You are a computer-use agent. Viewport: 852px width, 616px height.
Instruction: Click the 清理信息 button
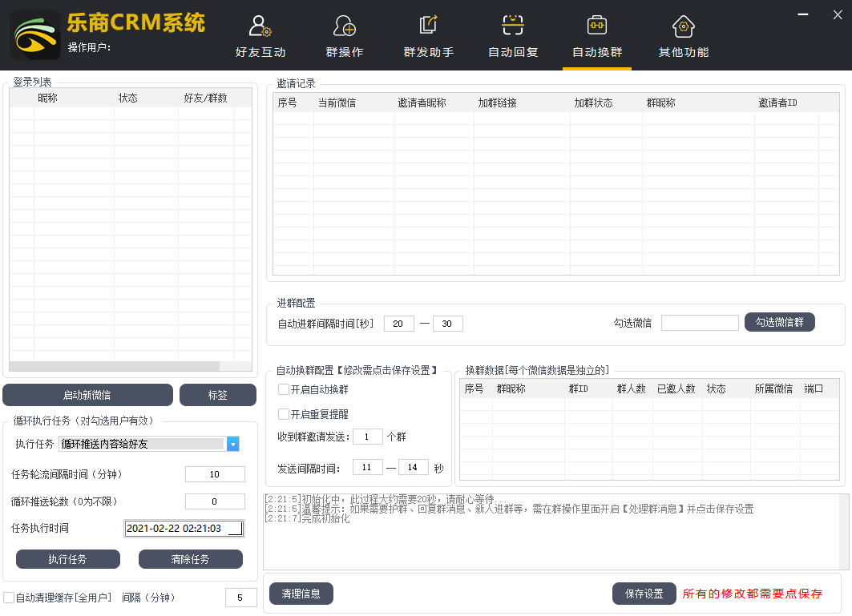tap(301, 594)
